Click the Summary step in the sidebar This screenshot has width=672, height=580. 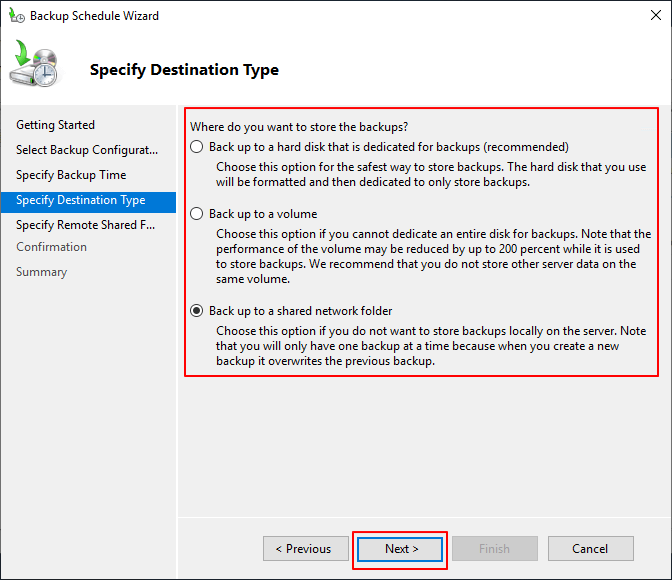pyautogui.click(x=42, y=272)
